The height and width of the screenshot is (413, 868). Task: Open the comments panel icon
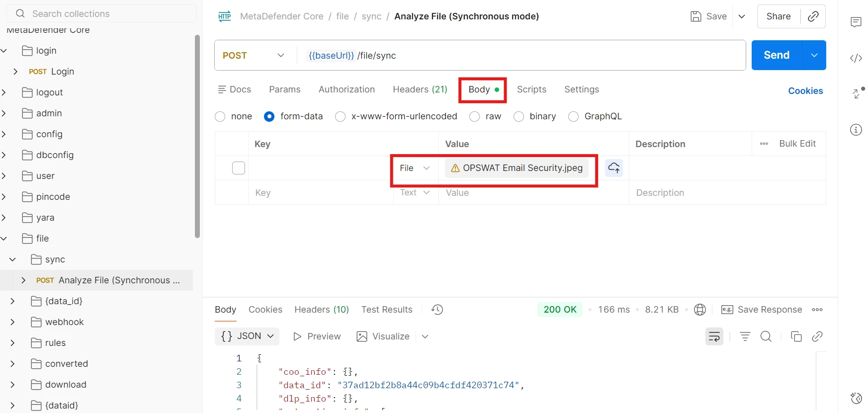(856, 22)
